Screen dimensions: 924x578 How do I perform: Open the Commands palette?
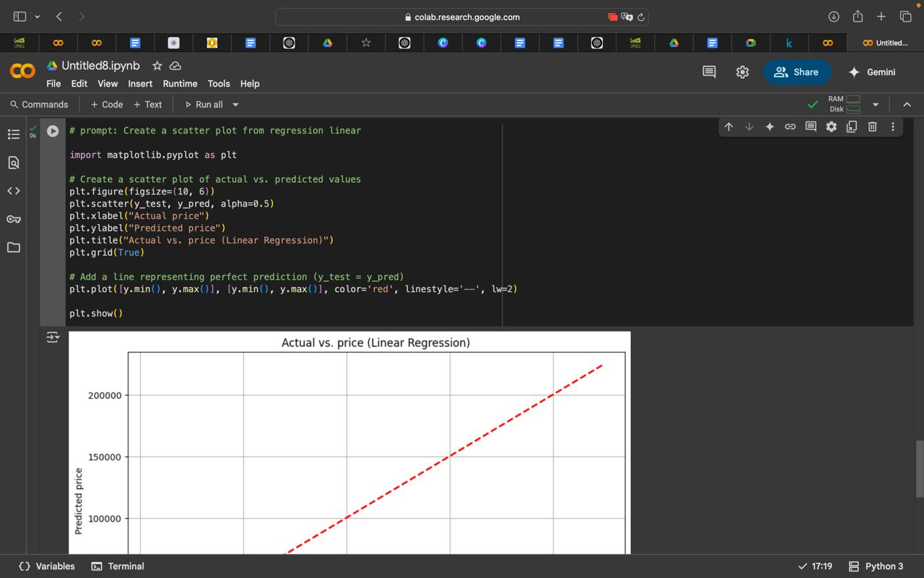pos(39,105)
